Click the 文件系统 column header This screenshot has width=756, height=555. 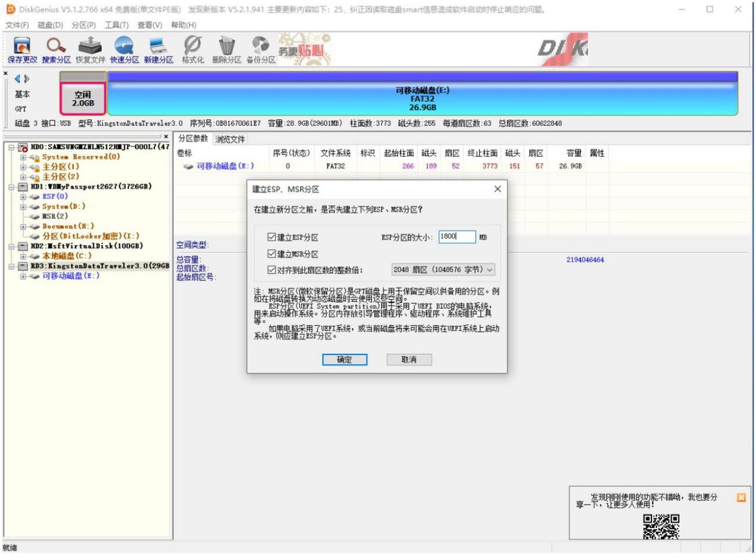(x=336, y=153)
